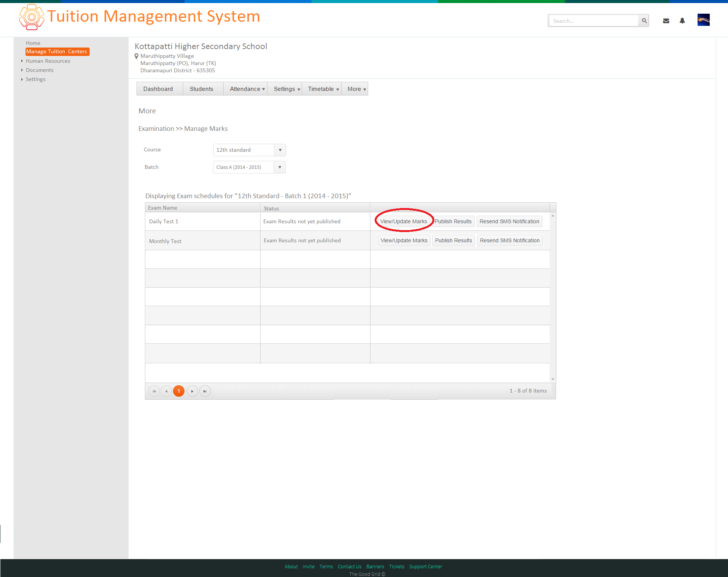Click the Exam Name column header
The width and height of the screenshot is (728, 577).
click(203, 208)
